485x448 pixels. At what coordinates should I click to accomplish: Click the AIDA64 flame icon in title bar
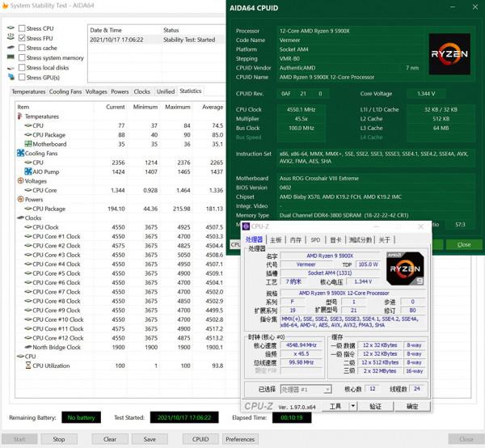pyautogui.click(x=5, y=6)
